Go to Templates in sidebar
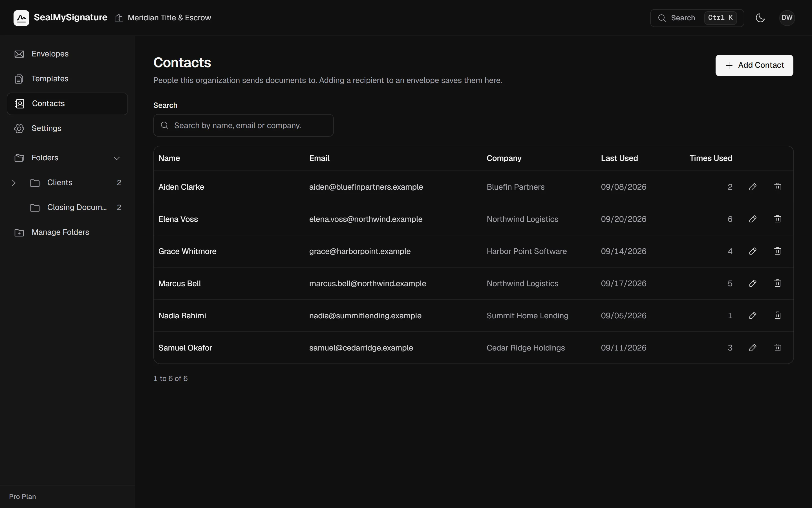The image size is (812, 508). (x=67, y=79)
